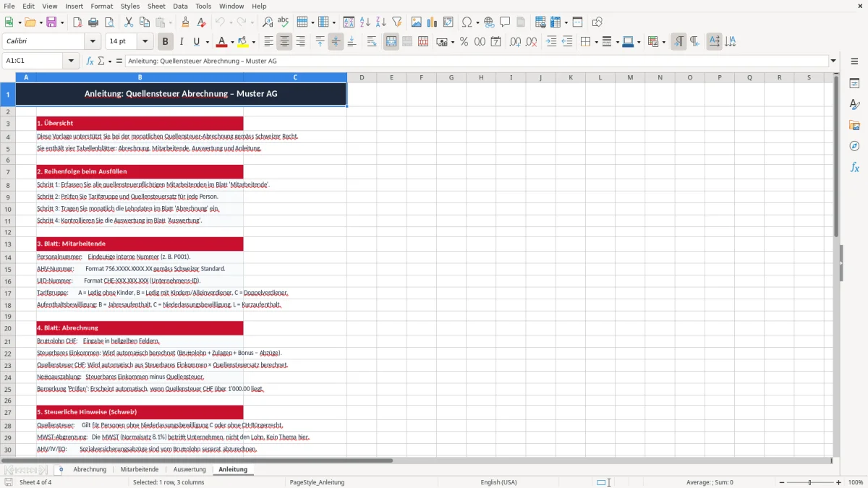The width and height of the screenshot is (868, 488).
Task: Open the sidebar Navigator compass icon
Action: [x=854, y=147]
